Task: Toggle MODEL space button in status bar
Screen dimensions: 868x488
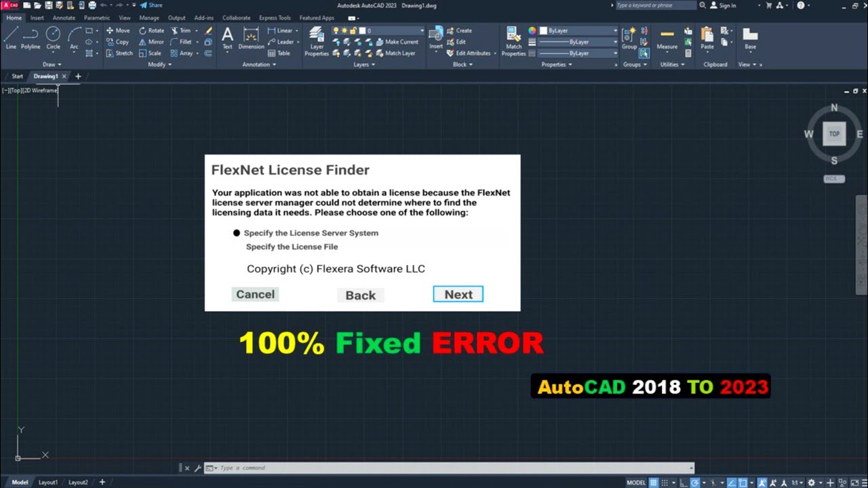Action: coord(636,483)
